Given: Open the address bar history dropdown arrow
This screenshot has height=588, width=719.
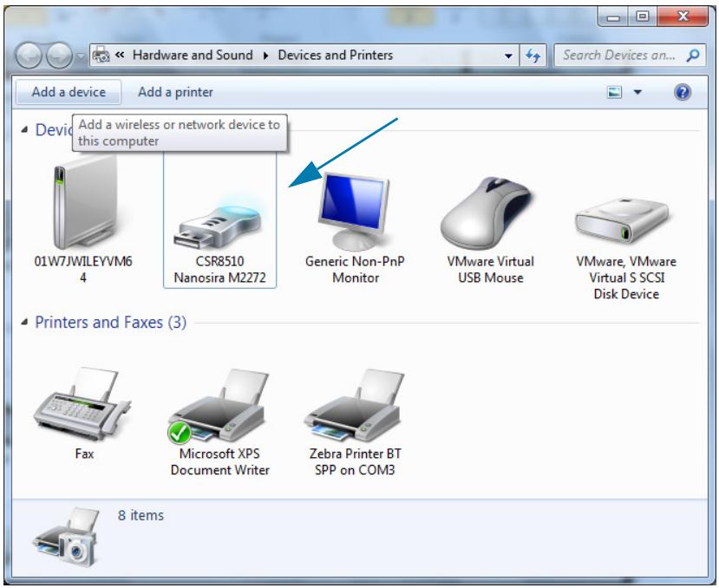Looking at the screenshot, I should [508, 56].
